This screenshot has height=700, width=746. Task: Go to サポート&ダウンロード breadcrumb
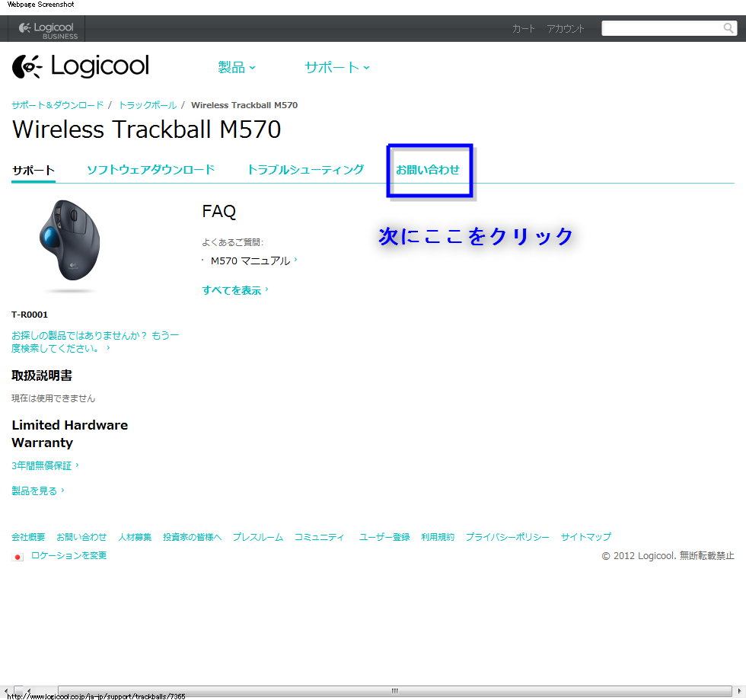tap(58, 105)
